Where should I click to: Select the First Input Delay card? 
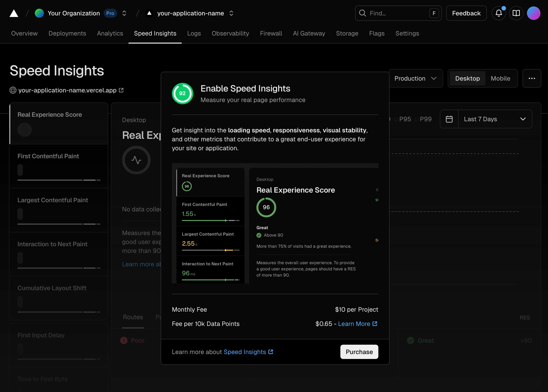[59, 345]
